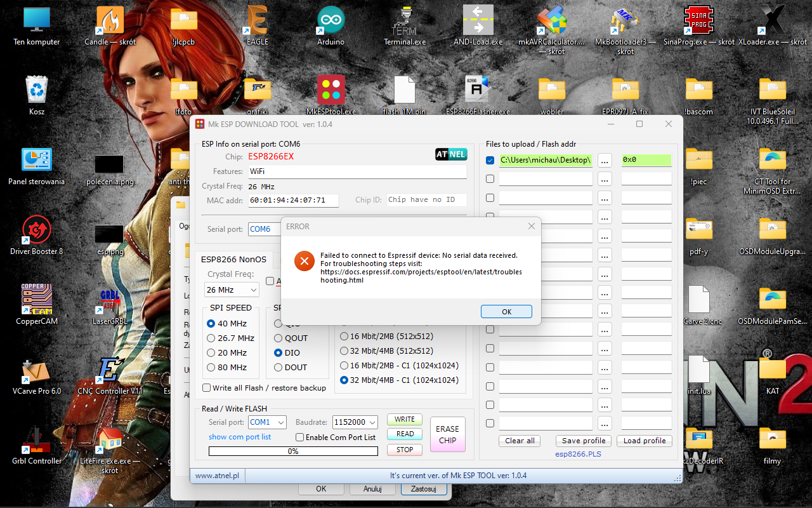Open Panel sterowania icon
812x508 pixels.
point(37,160)
